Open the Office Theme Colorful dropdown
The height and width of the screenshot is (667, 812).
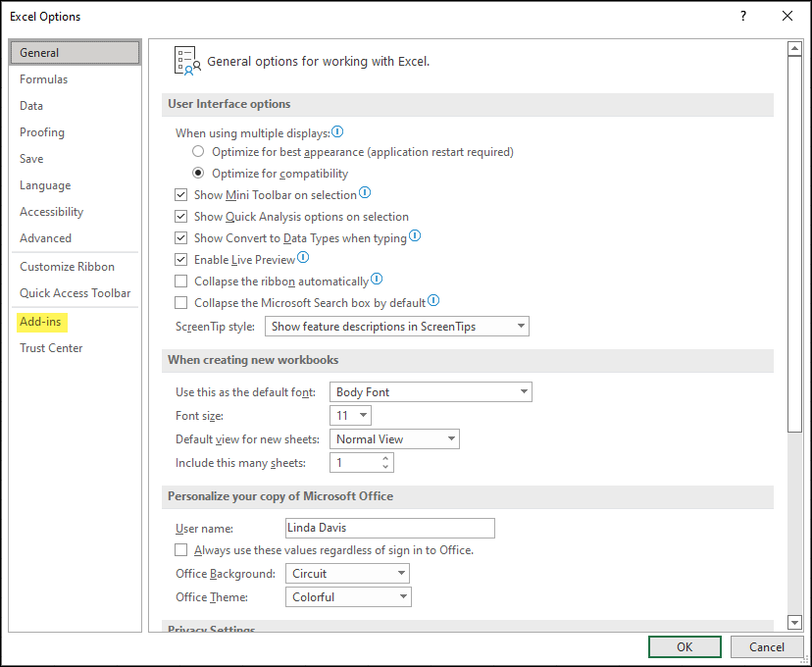click(348, 597)
